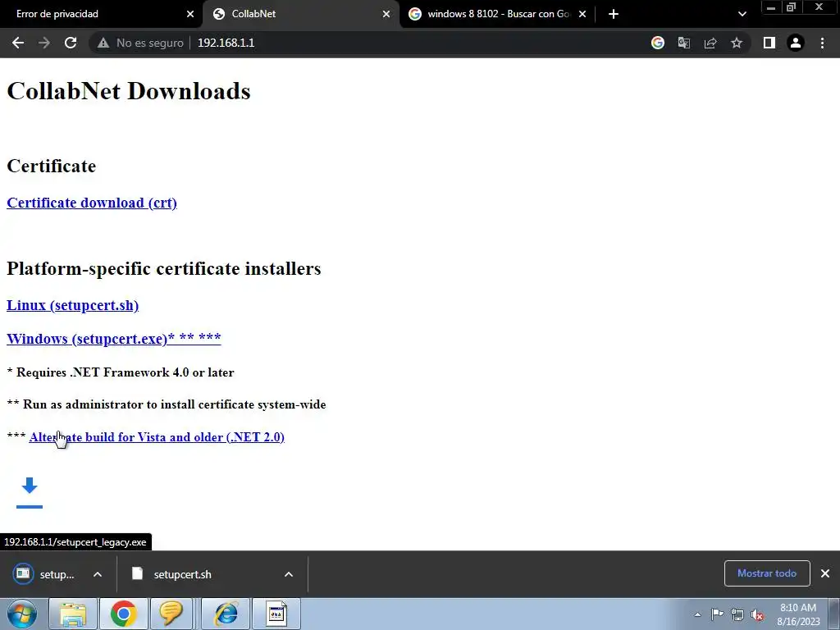Image resolution: width=840 pixels, height=630 pixels.
Task: Open Windows (setupcert.exe) link
Action: point(113,339)
